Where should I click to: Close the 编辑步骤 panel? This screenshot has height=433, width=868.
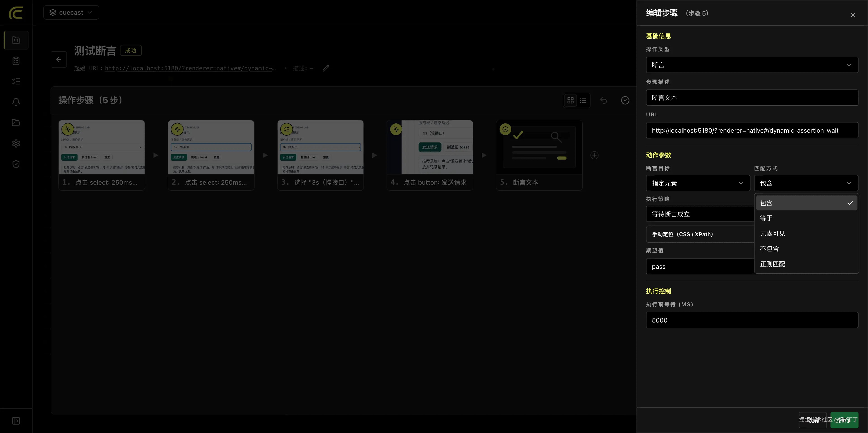click(x=853, y=15)
